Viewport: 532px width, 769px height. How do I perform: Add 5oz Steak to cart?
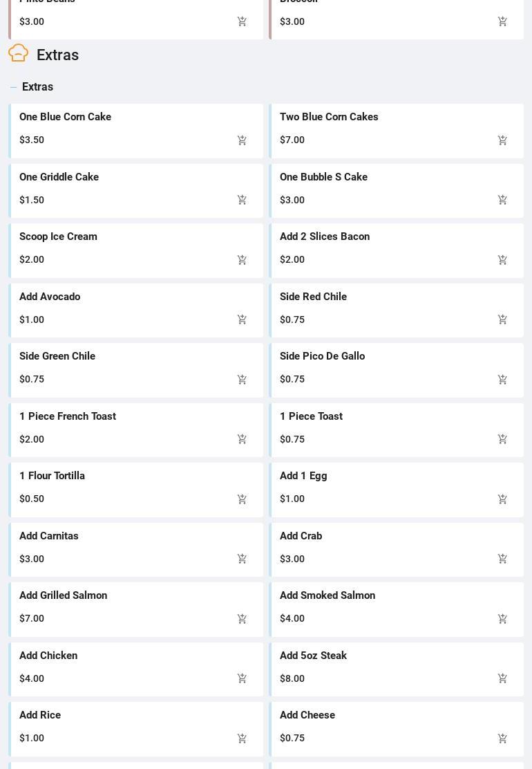[502, 679]
